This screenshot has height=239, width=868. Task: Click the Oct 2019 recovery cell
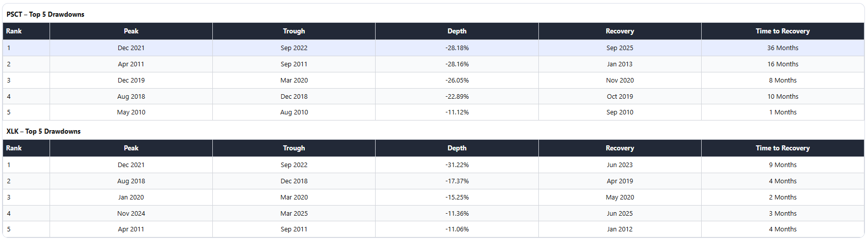click(x=619, y=97)
